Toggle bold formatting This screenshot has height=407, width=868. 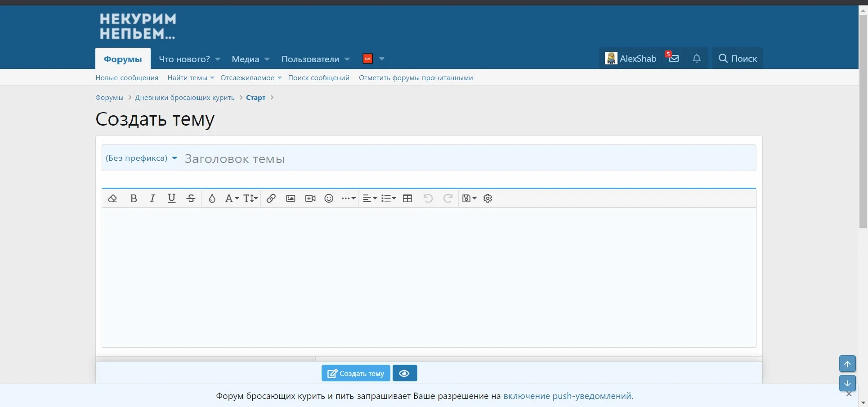[x=134, y=199]
